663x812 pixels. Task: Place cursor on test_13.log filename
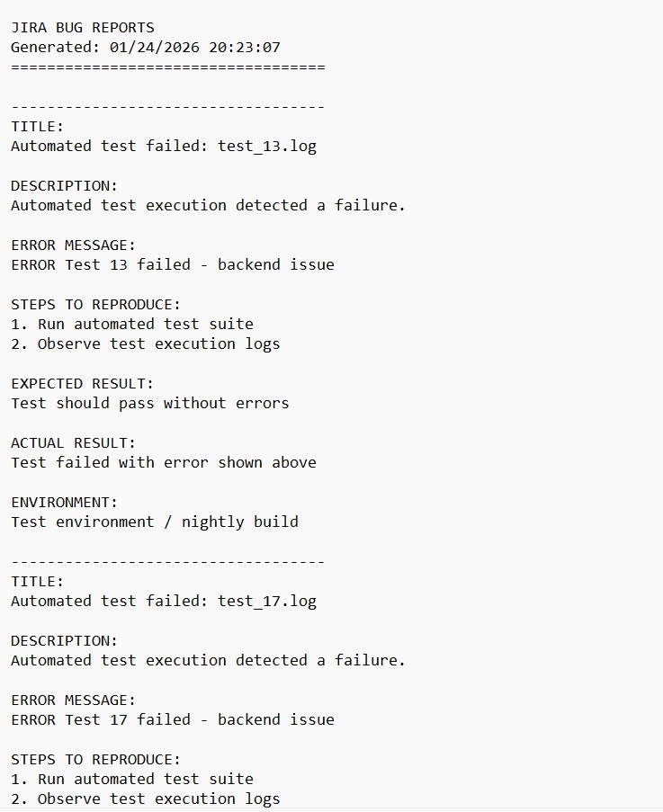click(x=267, y=147)
